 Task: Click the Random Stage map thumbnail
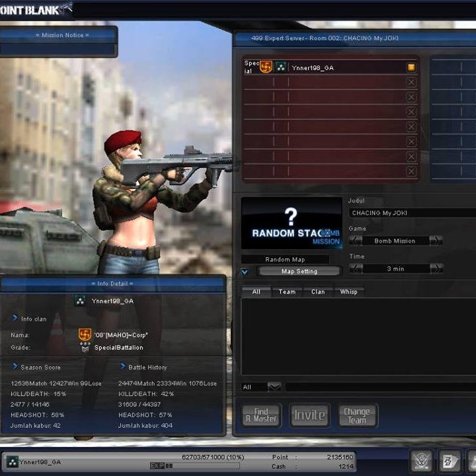click(x=292, y=223)
